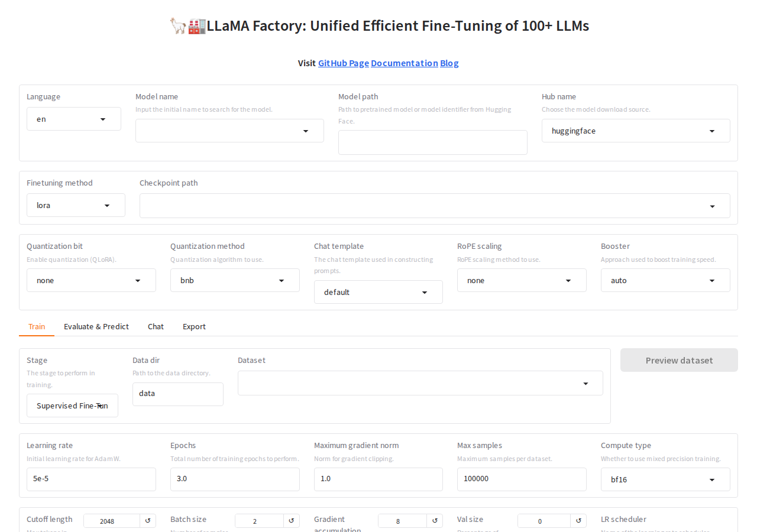Expand the Chat template dropdown

click(378, 292)
